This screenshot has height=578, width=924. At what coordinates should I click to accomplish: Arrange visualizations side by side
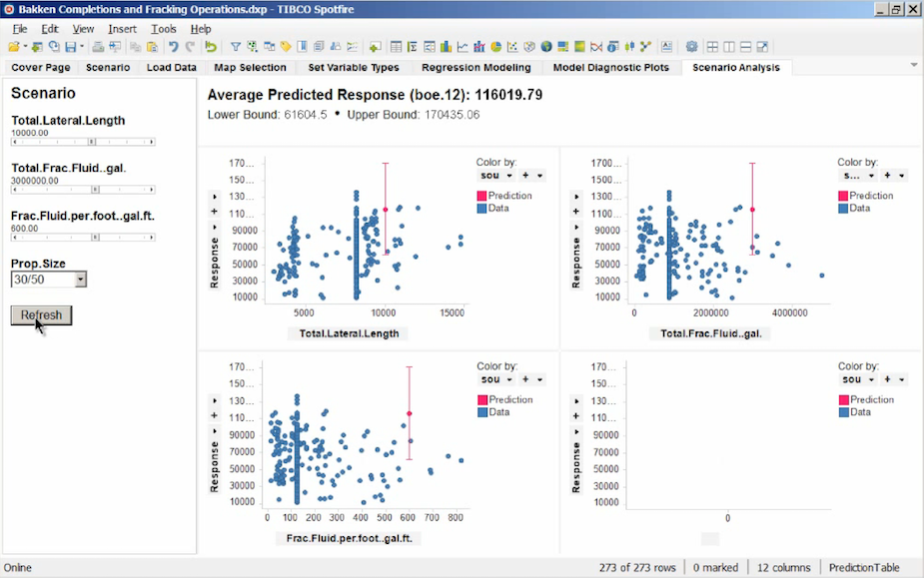pos(729,47)
